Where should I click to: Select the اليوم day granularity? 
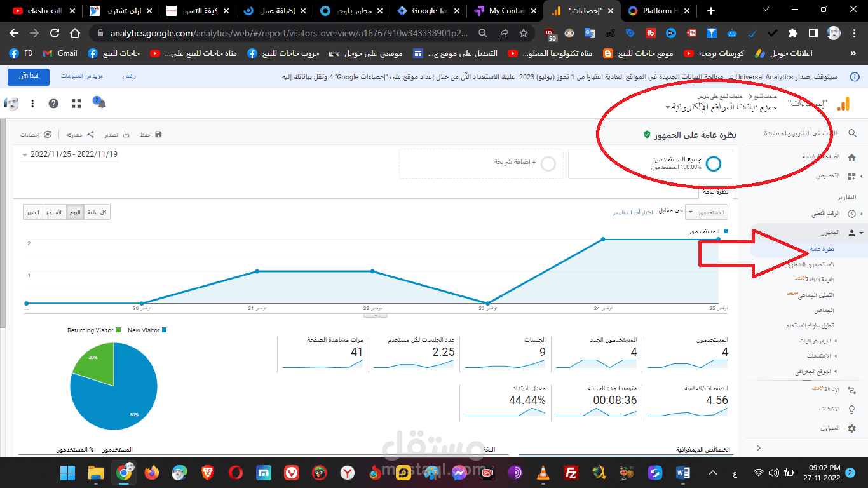[75, 212]
